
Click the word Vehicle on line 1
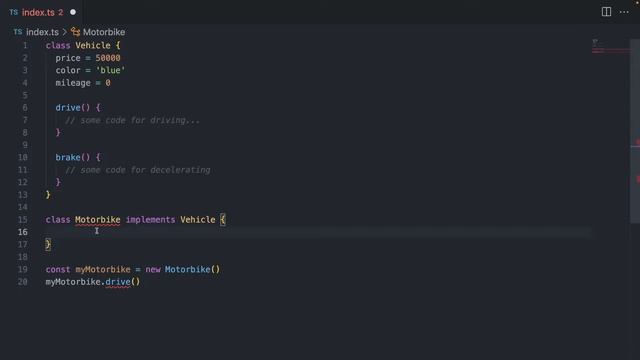point(93,45)
